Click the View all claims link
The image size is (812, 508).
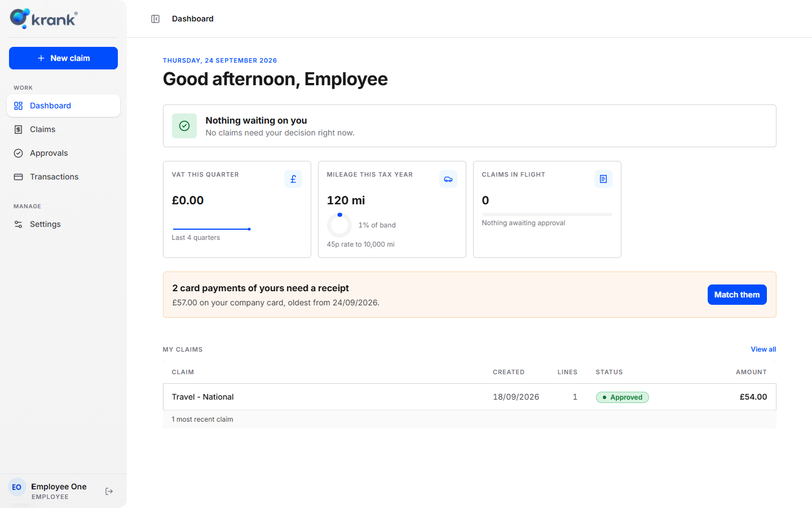click(764, 349)
